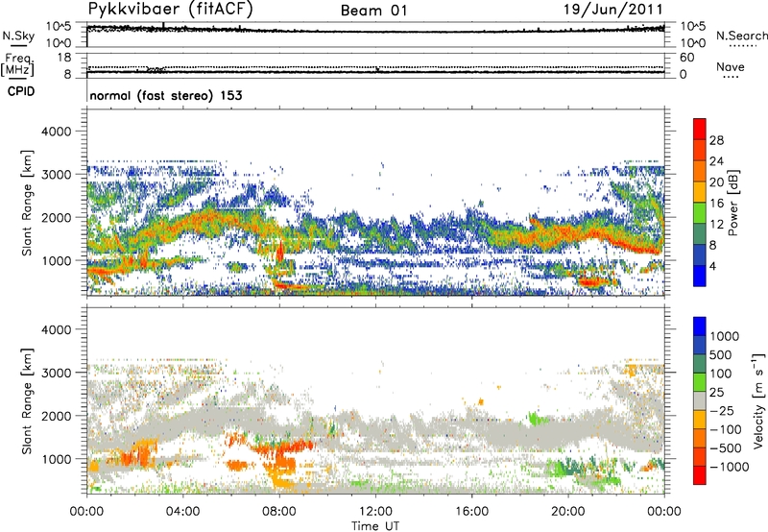768x532 pixels.
Task: Click the "20:00" time tick label
Action: click(x=567, y=512)
